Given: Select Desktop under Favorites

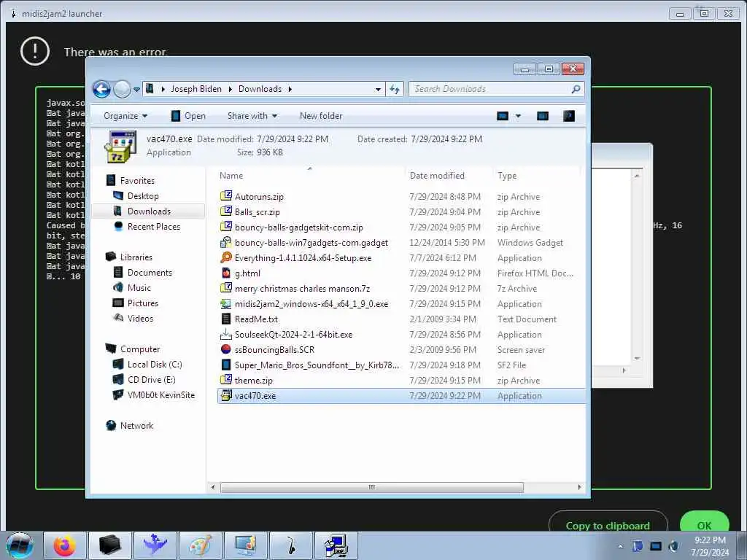Looking at the screenshot, I should [143, 195].
